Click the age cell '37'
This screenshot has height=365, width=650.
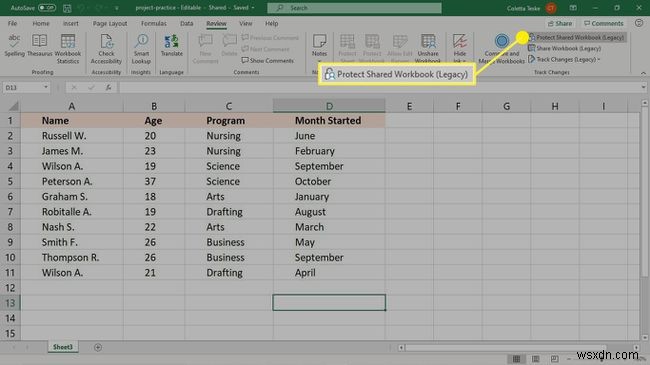[x=154, y=181]
